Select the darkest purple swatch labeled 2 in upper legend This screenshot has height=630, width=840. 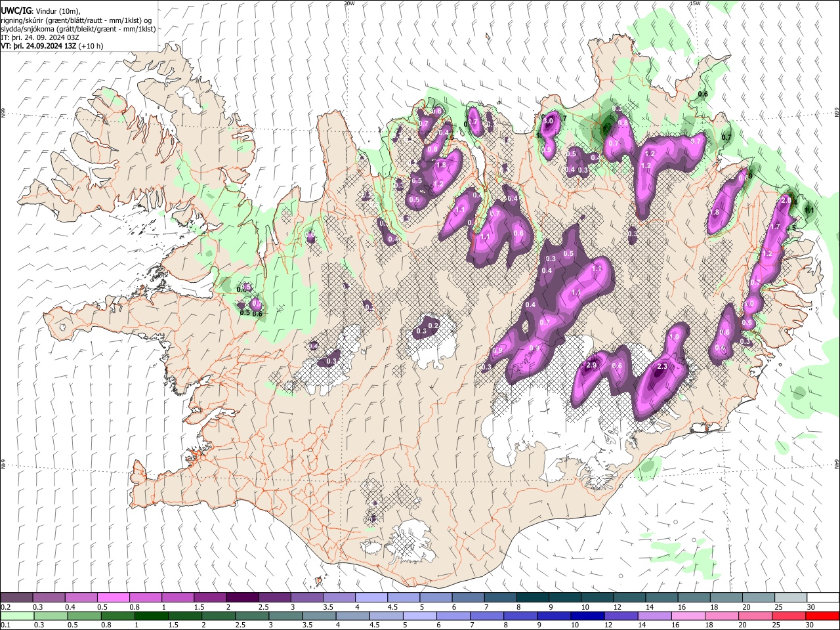[242, 598]
